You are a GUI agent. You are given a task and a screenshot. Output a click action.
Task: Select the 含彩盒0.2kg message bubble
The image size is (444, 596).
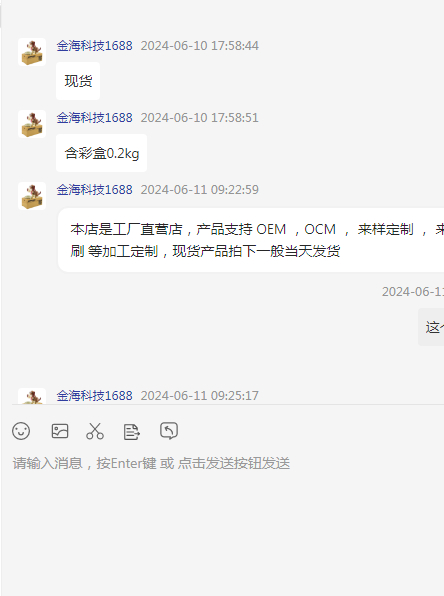101,153
